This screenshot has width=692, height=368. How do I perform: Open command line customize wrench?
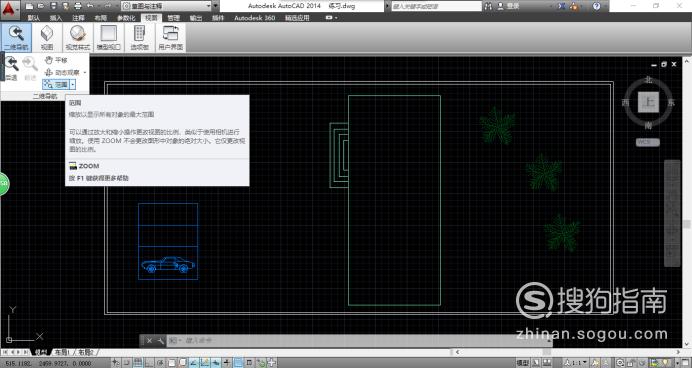coord(160,341)
